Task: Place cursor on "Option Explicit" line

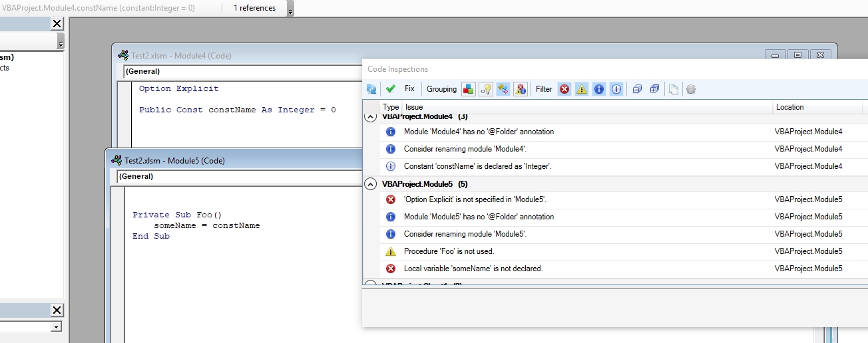Action: tap(178, 88)
